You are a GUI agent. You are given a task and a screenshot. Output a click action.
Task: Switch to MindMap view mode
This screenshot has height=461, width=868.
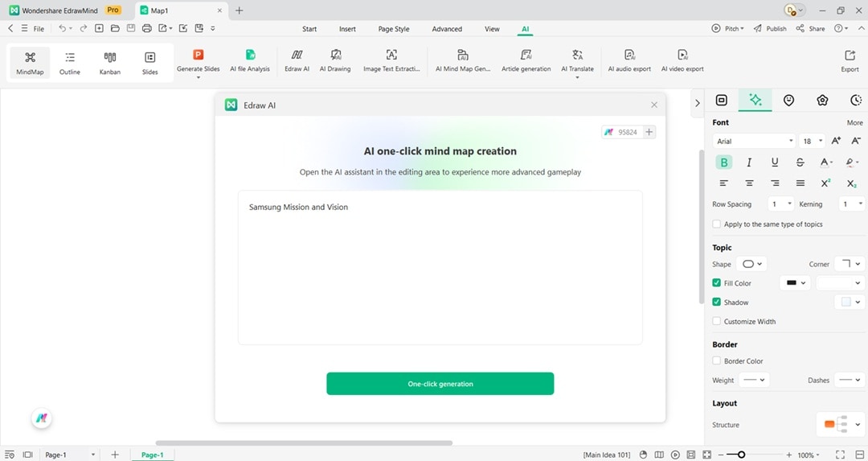[x=30, y=63]
